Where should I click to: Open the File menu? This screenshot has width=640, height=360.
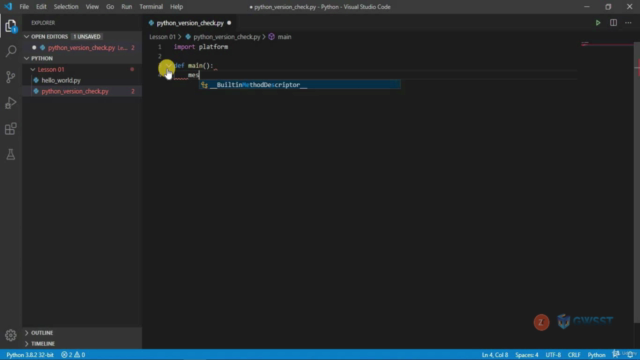coord(24,7)
